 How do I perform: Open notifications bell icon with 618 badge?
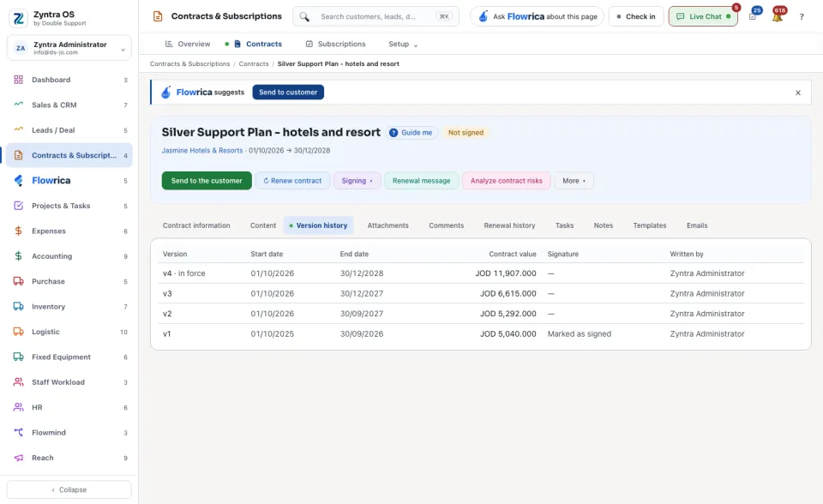[x=778, y=15]
